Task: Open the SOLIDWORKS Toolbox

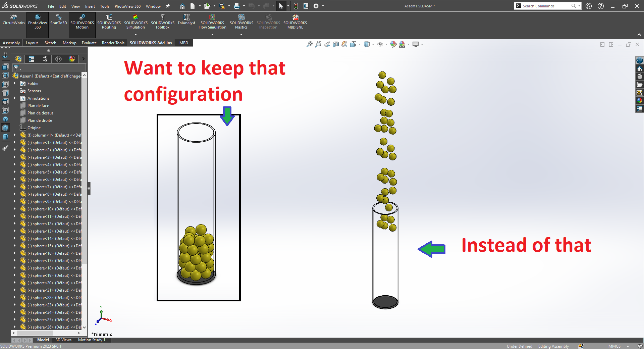Action: tap(163, 21)
